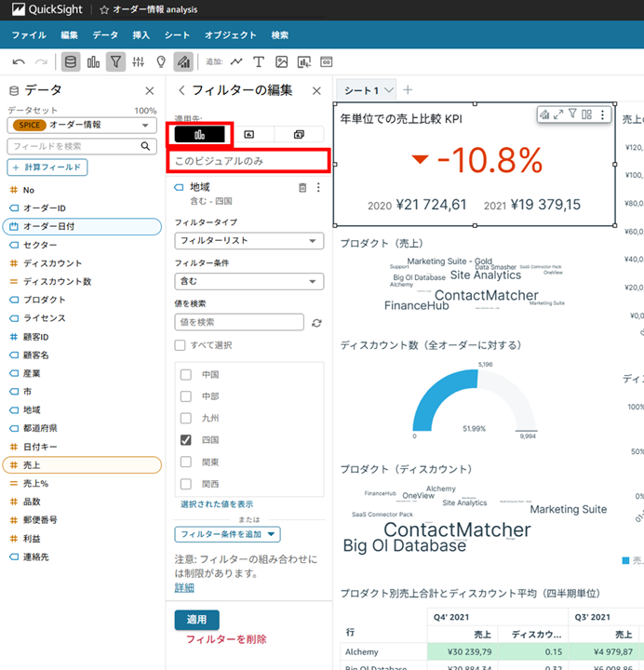
Task: Maximize the KPI visual
Action: (558, 114)
